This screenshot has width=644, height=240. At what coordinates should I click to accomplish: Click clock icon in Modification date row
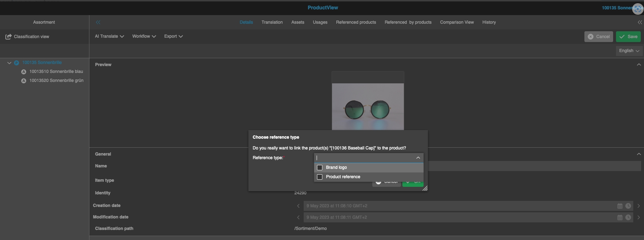[628, 217]
